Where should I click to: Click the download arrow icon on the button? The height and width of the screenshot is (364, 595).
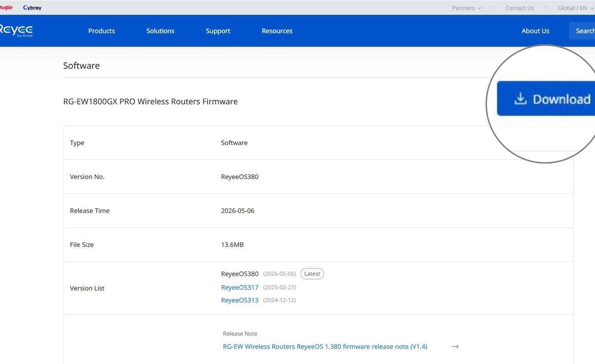tap(521, 99)
